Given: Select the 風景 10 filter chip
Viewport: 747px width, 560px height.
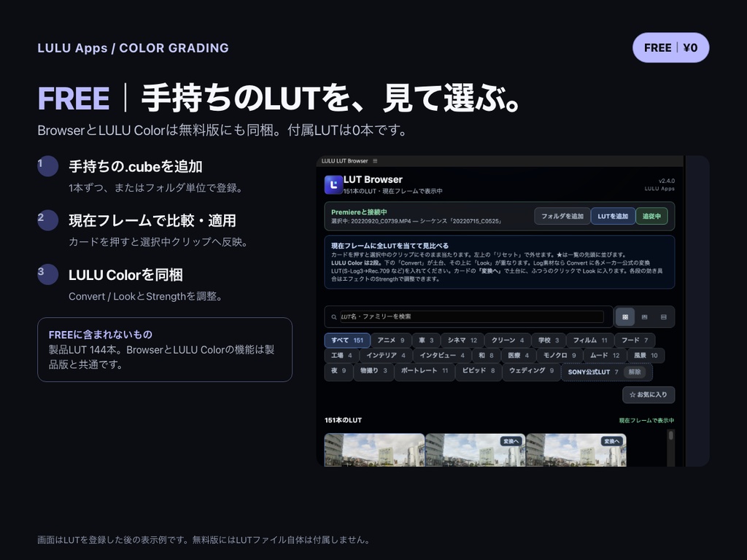Looking at the screenshot, I should pos(646,356).
